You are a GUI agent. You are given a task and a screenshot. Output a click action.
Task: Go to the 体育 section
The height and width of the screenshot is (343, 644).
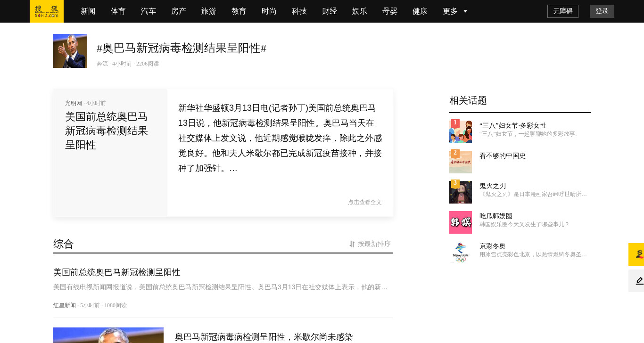click(x=118, y=11)
